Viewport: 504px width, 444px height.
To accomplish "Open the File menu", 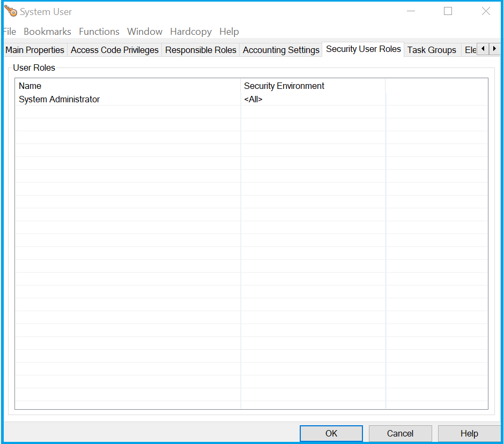I will point(9,32).
